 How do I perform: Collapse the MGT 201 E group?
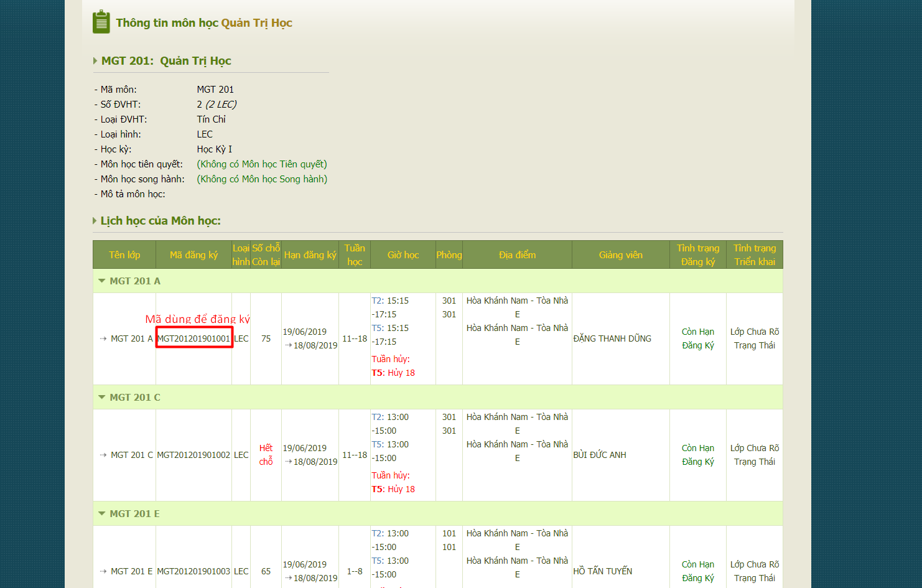click(x=102, y=514)
